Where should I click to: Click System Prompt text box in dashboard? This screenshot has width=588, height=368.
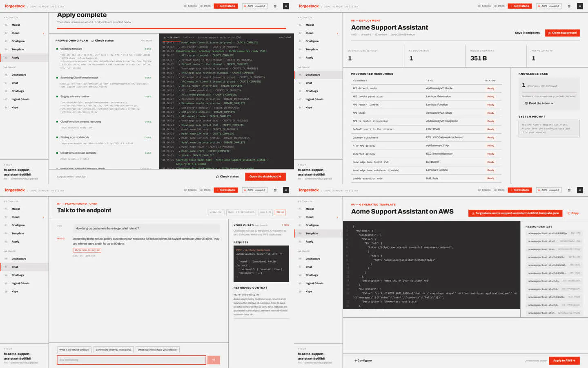tap(549, 129)
